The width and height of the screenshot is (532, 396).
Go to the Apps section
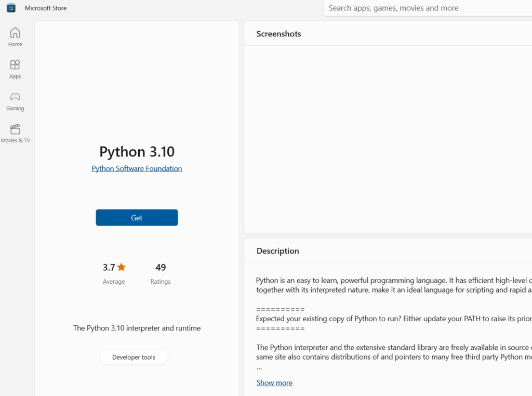[x=15, y=69]
